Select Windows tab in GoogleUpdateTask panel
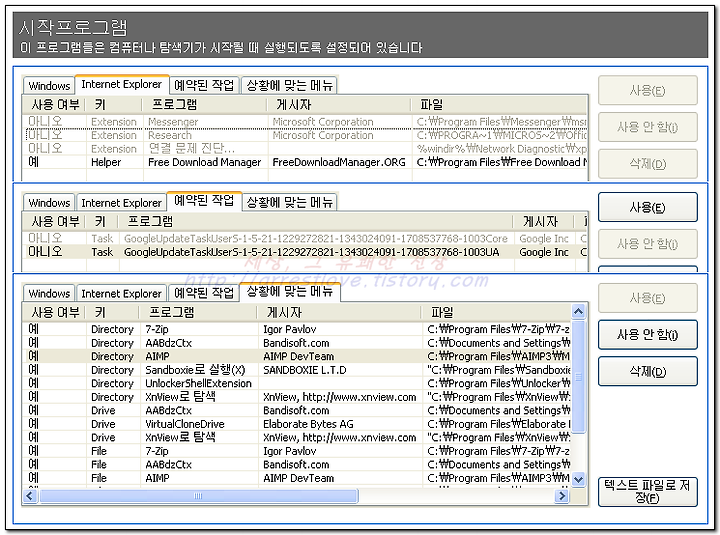The width and height of the screenshot is (720, 535). (x=49, y=203)
